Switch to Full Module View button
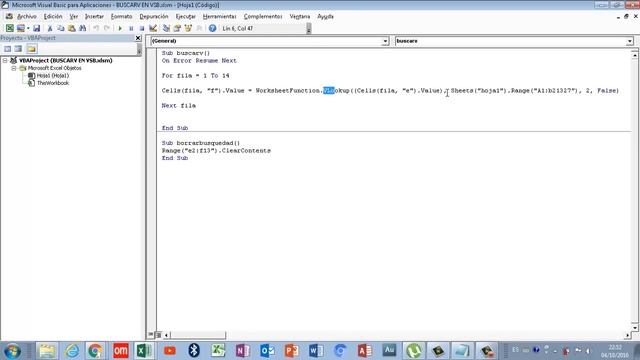The width and height of the screenshot is (640, 360). click(159, 335)
